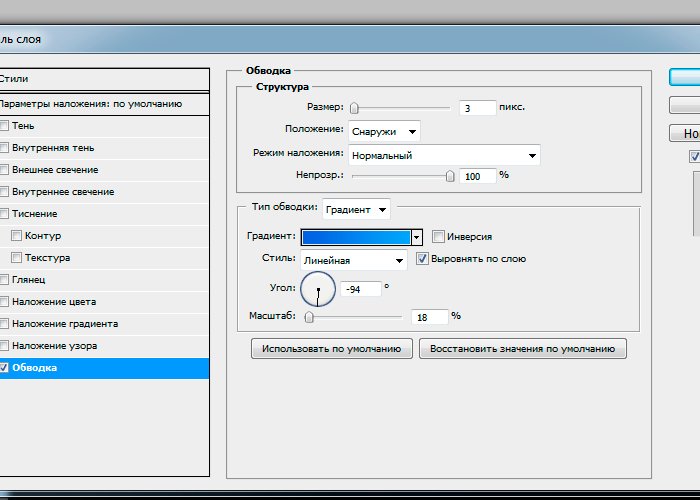Select Наложение градиента in the effects list
700x500 pixels.
(65, 324)
